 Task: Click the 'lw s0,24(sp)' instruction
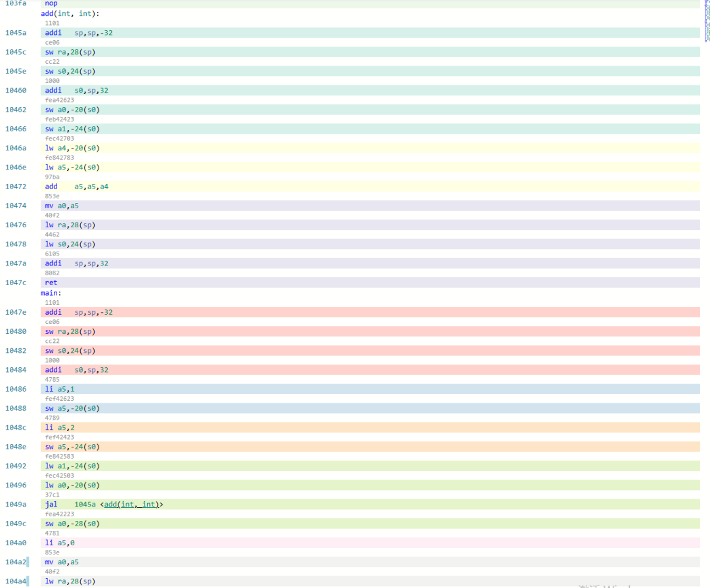(70, 244)
